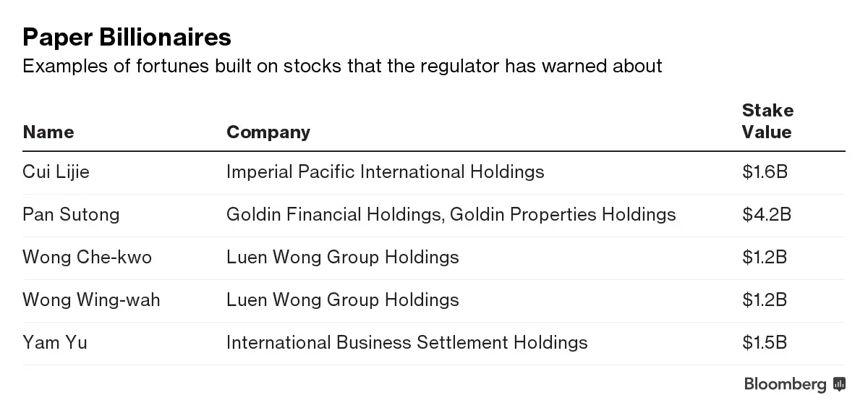Click International Business Settlement Holdings cell
868x416 pixels.
pyautogui.click(x=407, y=342)
